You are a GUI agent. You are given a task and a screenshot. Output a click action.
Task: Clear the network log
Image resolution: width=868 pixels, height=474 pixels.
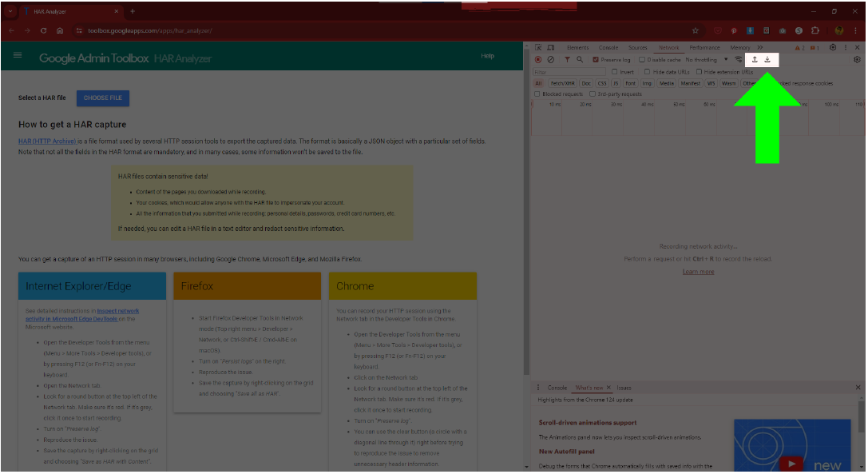point(551,60)
